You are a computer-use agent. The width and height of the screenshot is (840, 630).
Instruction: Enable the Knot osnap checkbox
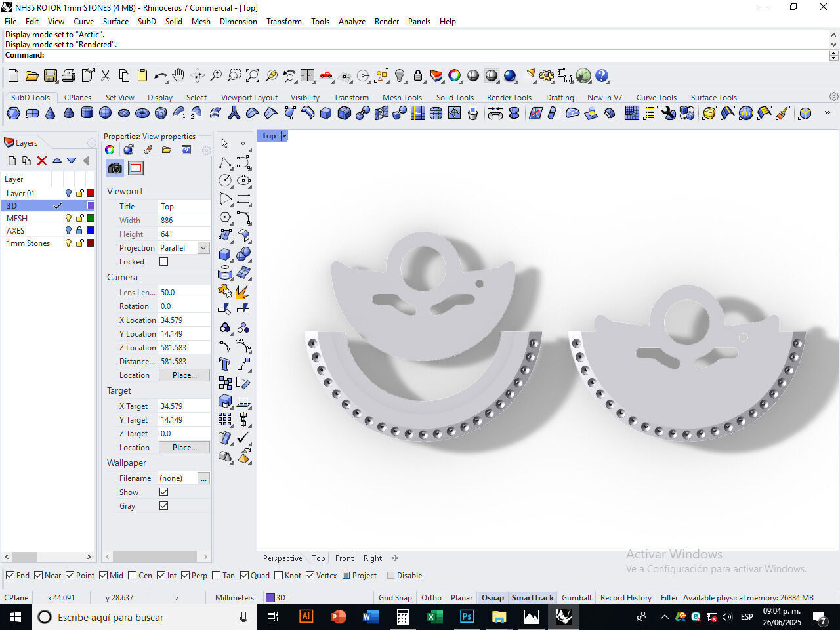click(x=278, y=576)
